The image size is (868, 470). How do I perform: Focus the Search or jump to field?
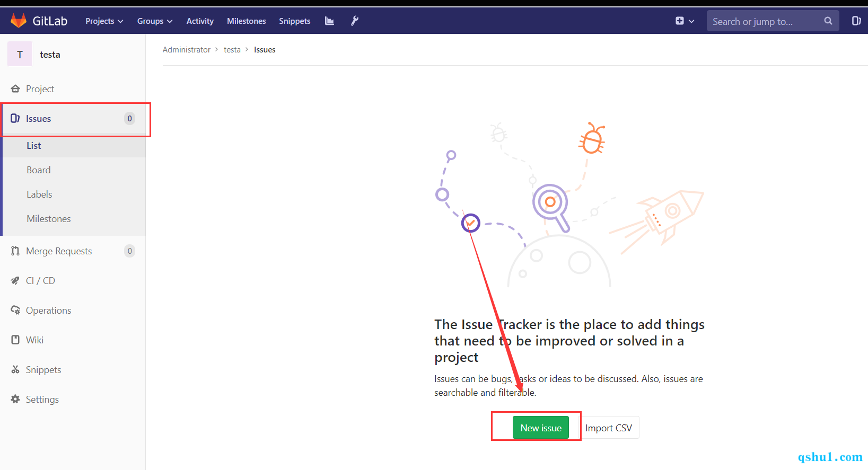pos(773,21)
